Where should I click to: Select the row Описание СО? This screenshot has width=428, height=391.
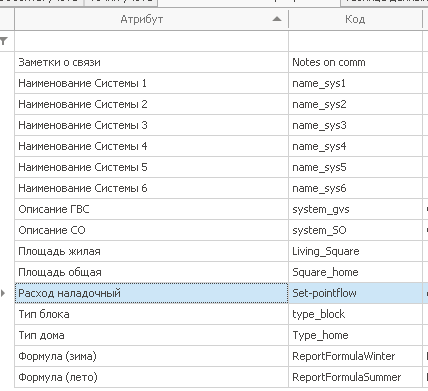pyautogui.click(x=151, y=230)
